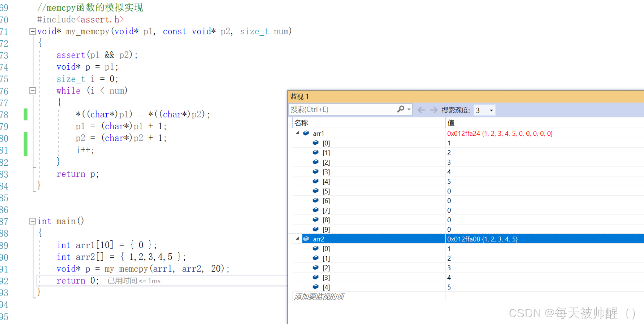This screenshot has width=644, height=324.
Task: Collapse the arr1 watch variable tree
Action: point(297,133)
